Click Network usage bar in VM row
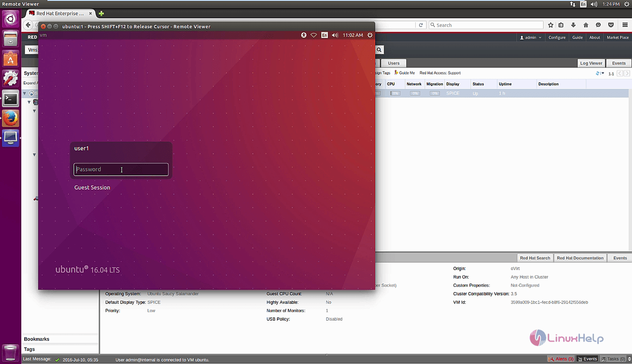 415,93
